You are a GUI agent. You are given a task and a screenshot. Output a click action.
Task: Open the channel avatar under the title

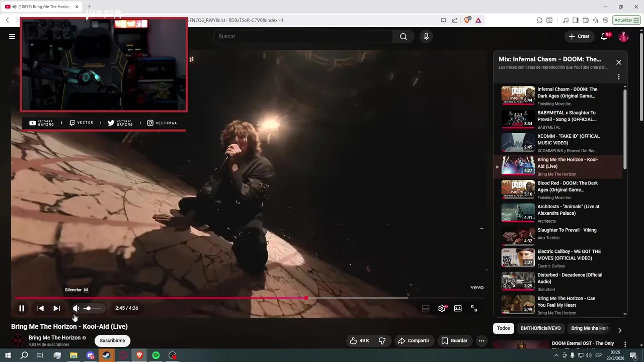[x=18, y=341]
